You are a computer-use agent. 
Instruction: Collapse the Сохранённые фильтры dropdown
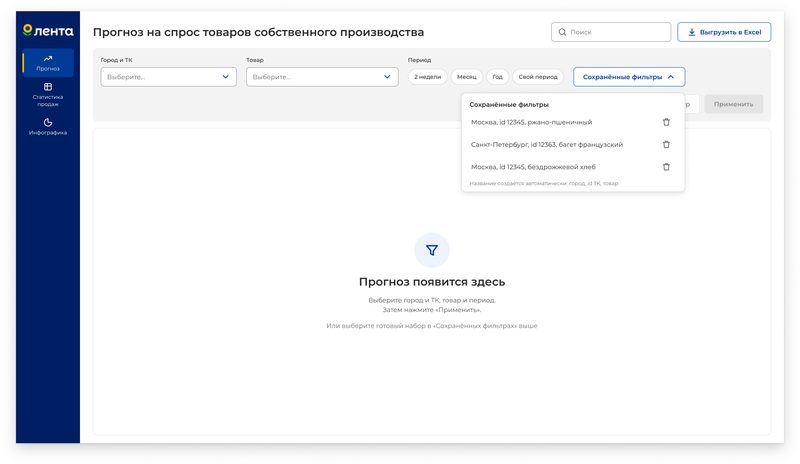coord(629,77)
